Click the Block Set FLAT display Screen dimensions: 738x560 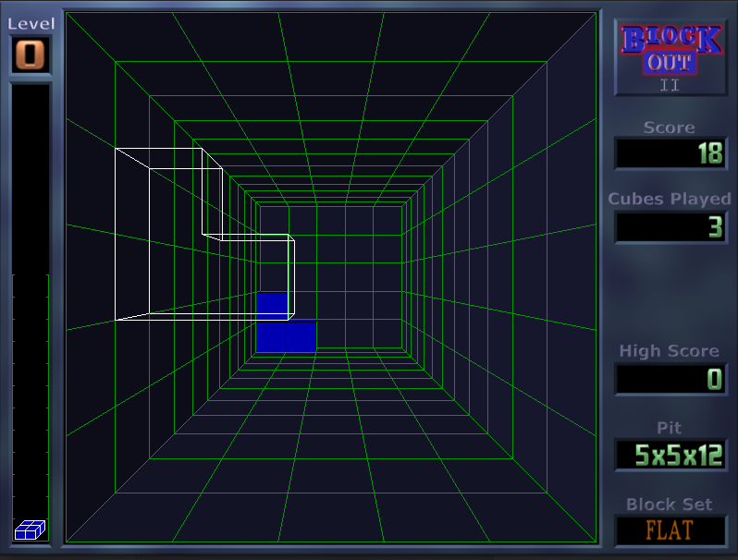671,530
